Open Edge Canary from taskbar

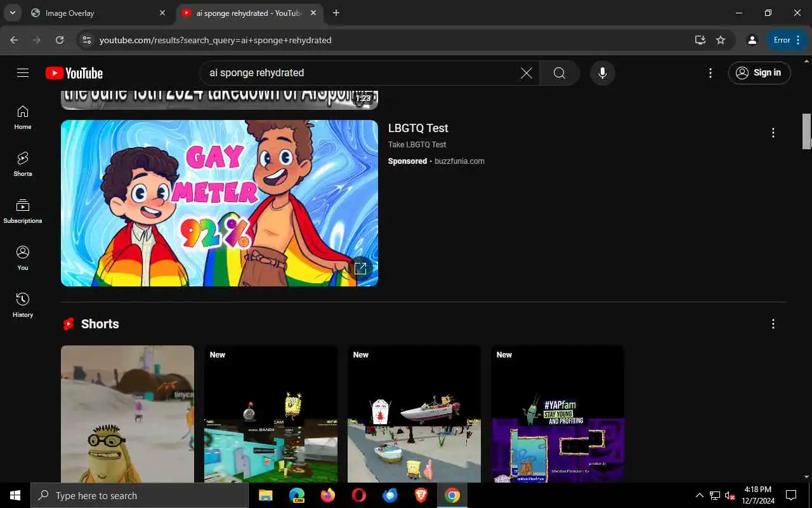pos(296,495)
